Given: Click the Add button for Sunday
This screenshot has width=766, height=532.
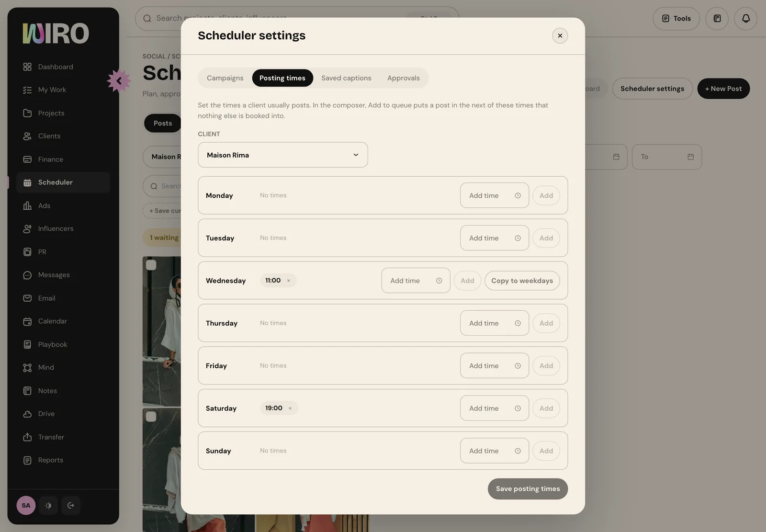Looking at the screenshot, I should pyautogui.click(x=546, y=451).
